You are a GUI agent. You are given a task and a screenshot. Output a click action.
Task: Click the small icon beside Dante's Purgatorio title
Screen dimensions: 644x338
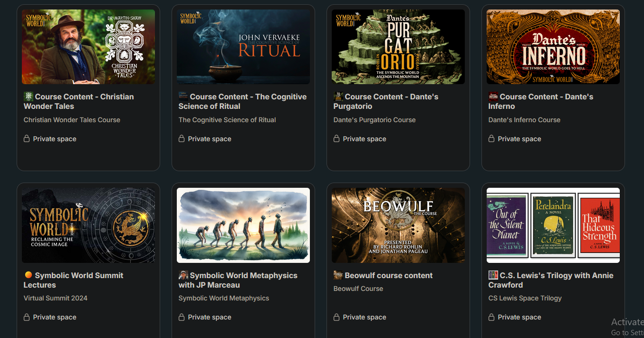(338, 97)
